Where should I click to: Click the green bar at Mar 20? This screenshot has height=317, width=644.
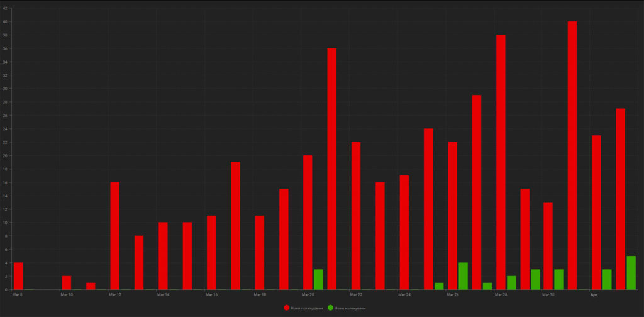318,279
